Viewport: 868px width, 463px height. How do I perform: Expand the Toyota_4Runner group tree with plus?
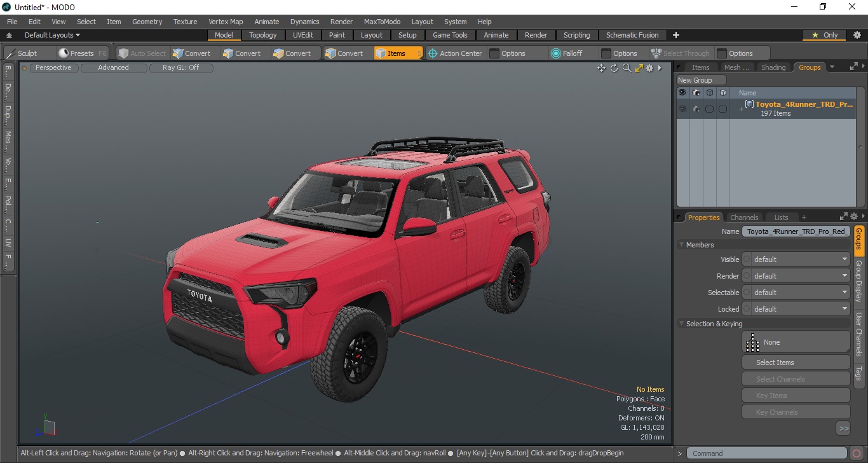(x=740, y=109)
